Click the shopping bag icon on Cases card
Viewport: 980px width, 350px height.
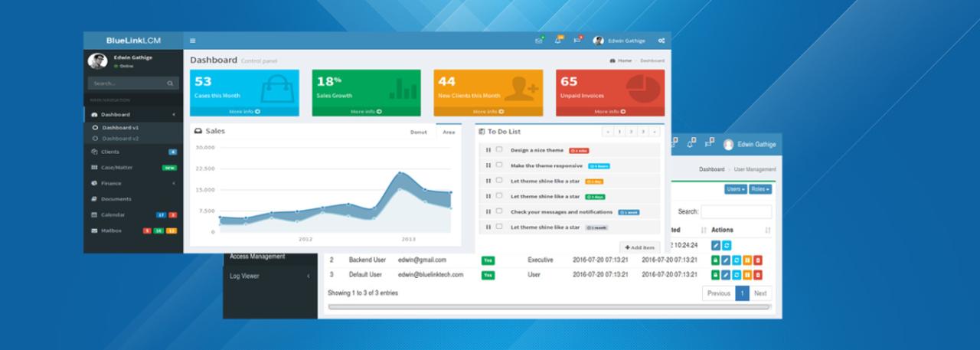(x=276, y=90)
